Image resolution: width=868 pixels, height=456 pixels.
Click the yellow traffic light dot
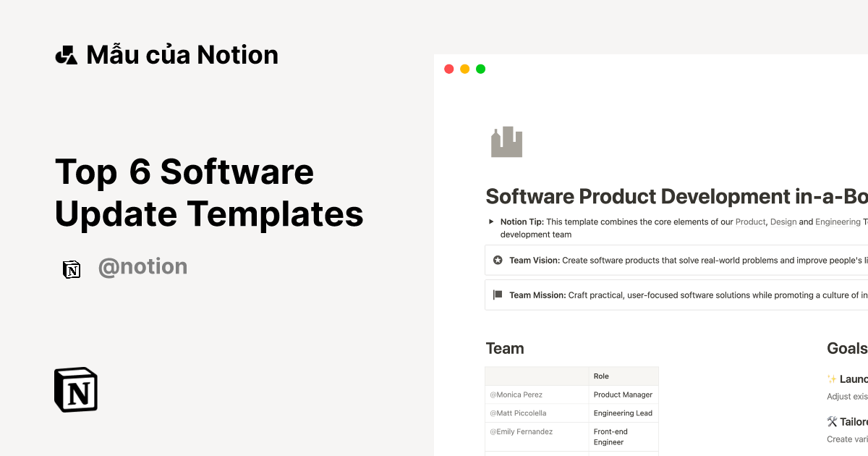click(x=464, y=68)
